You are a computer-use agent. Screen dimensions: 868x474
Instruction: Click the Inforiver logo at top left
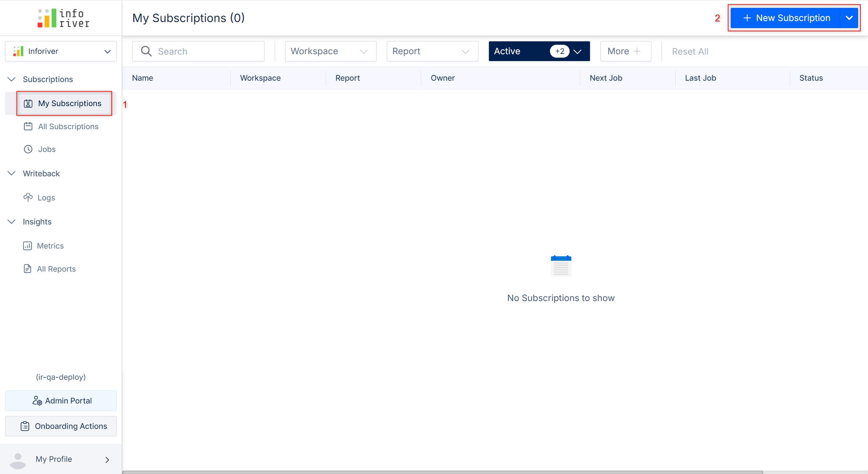63,18
